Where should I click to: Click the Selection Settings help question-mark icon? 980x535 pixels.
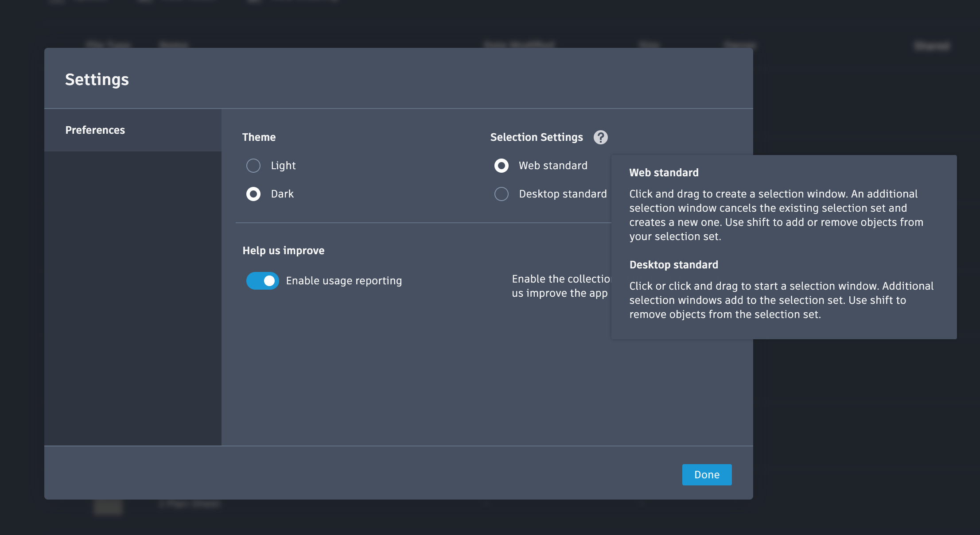[600, 137]
